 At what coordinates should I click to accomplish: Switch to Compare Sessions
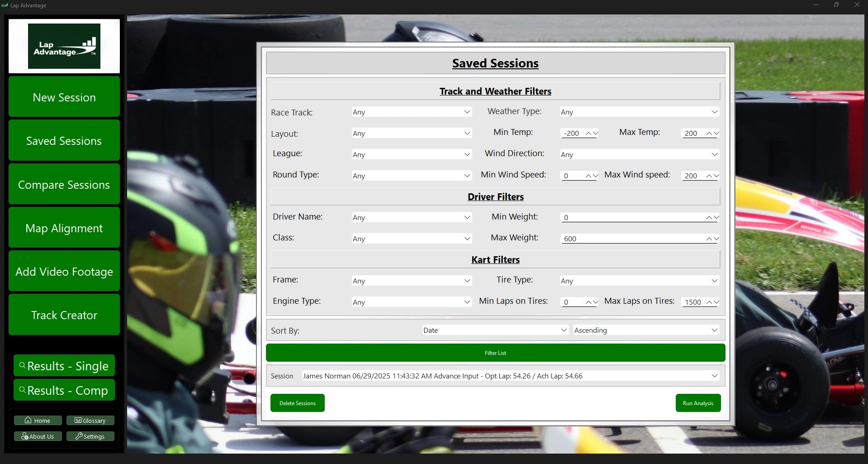[x=64, y=185]
